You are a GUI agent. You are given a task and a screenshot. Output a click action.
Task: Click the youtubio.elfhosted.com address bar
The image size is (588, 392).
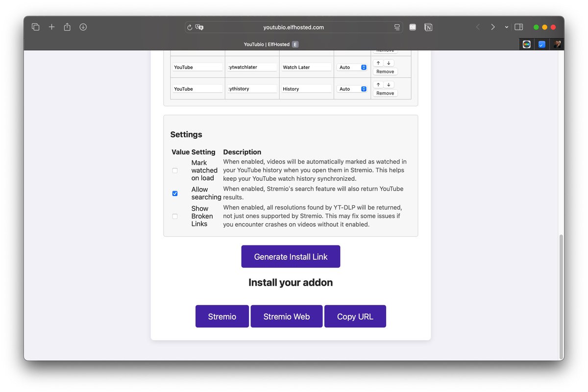(294, 27)
